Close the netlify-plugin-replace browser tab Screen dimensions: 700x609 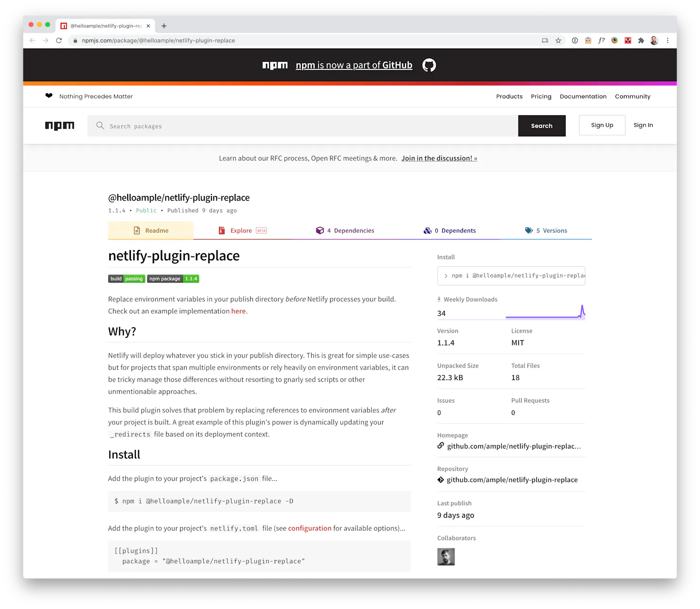point(148,26)
